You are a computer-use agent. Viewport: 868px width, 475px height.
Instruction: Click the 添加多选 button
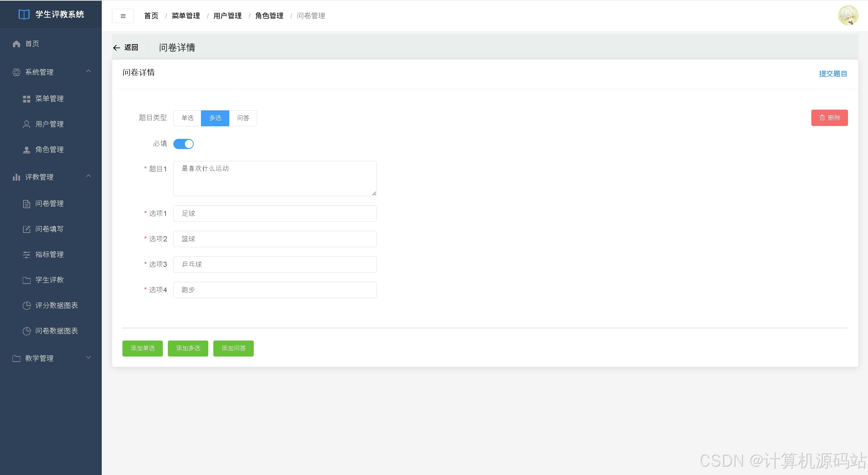188,348
